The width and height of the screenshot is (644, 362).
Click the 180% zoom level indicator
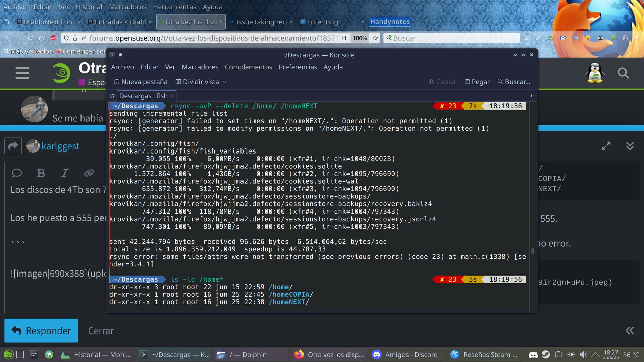[360, 38]
